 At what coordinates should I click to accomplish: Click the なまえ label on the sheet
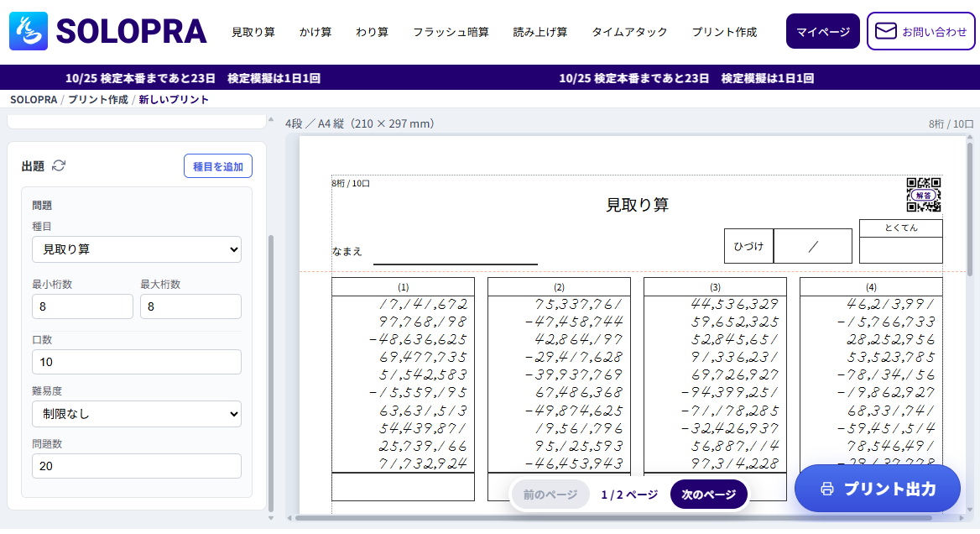[347, 251]
